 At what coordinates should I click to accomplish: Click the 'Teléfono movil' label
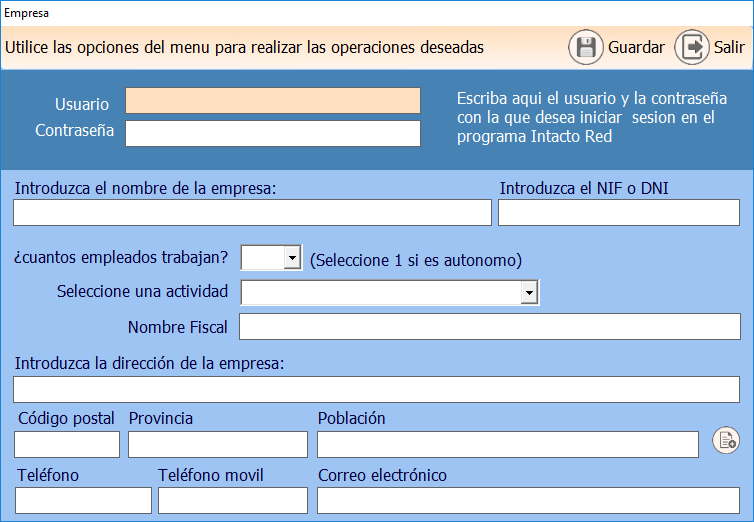tap(211, 475)
